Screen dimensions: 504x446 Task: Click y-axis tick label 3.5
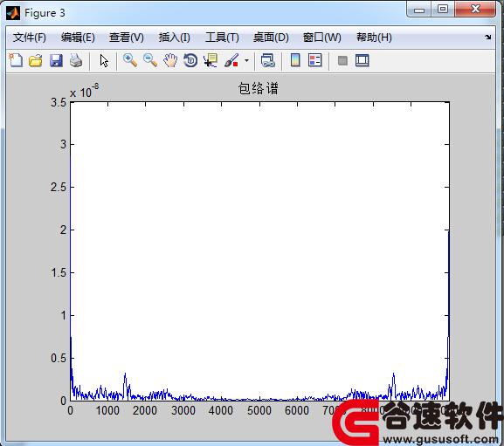click(59, 103)
